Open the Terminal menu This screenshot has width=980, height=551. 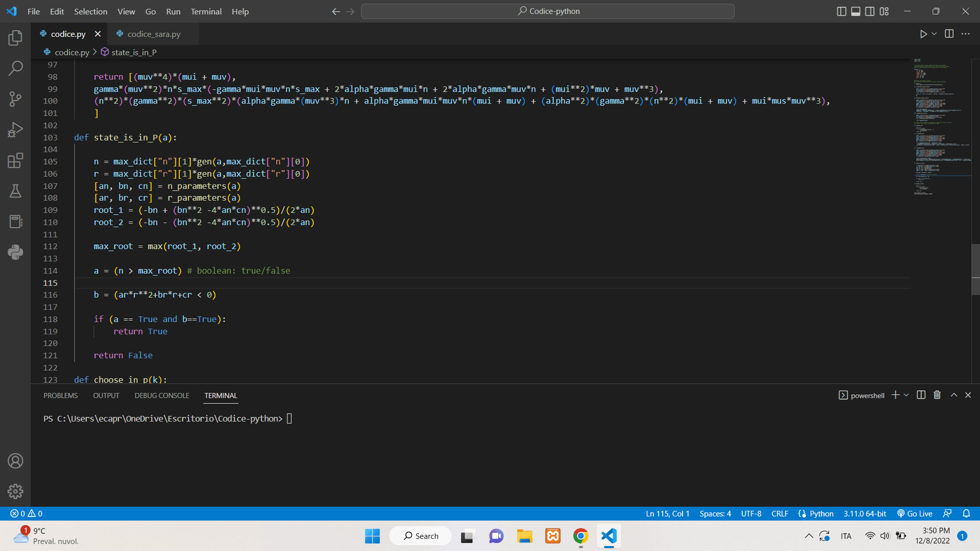tap(206, 11)
